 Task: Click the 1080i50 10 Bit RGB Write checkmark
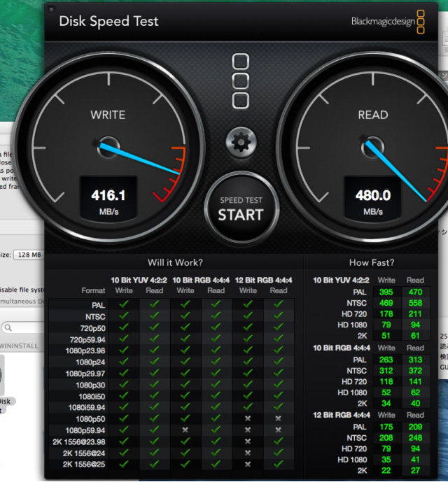point(185,396)
